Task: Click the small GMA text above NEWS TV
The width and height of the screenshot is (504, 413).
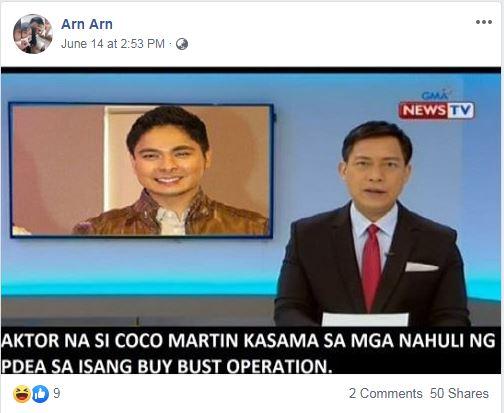Action: (x=435, y=95)
